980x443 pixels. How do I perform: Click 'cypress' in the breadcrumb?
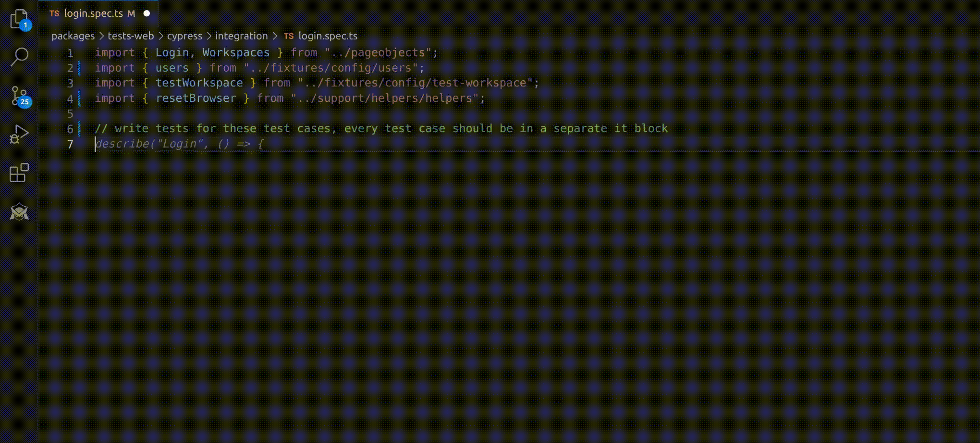pyautogui.click(x=184, y=36)
